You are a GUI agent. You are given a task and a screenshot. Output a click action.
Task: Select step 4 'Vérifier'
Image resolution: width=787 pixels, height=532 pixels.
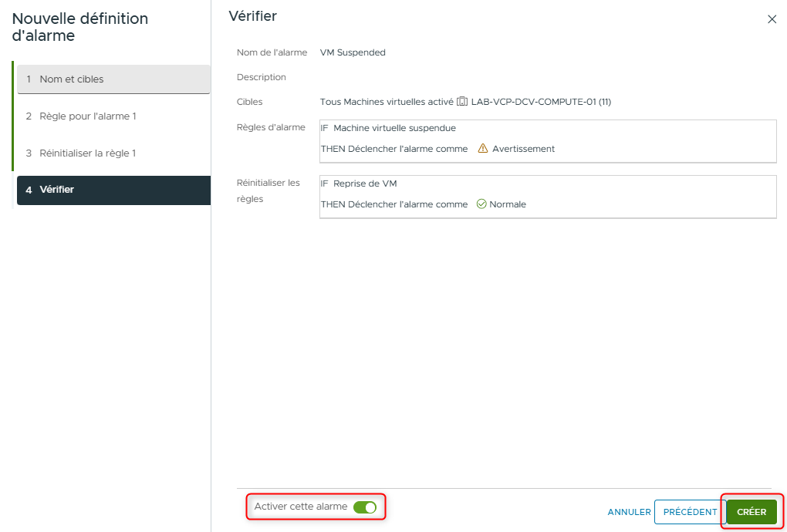pyautogui.click(x=113, y=190)
